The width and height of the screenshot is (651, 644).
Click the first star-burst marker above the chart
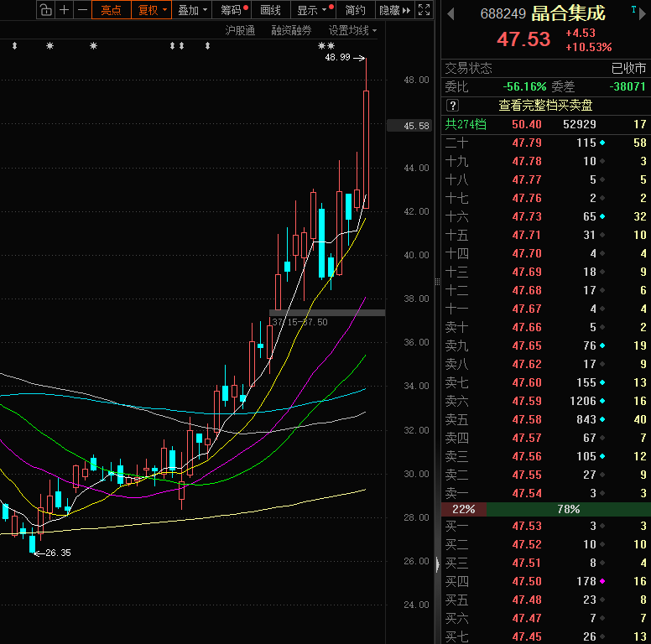[49, 45]
